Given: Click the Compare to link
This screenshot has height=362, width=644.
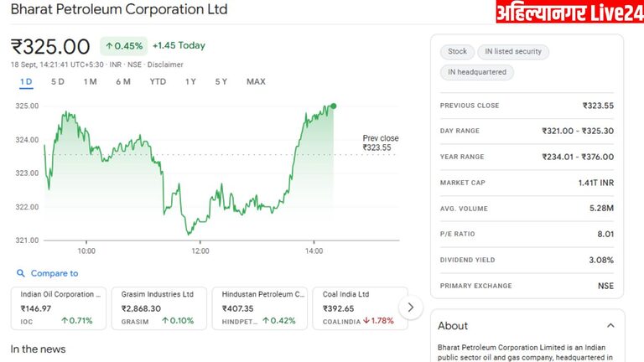Looking at the screenshot, I should click(55, 273).
